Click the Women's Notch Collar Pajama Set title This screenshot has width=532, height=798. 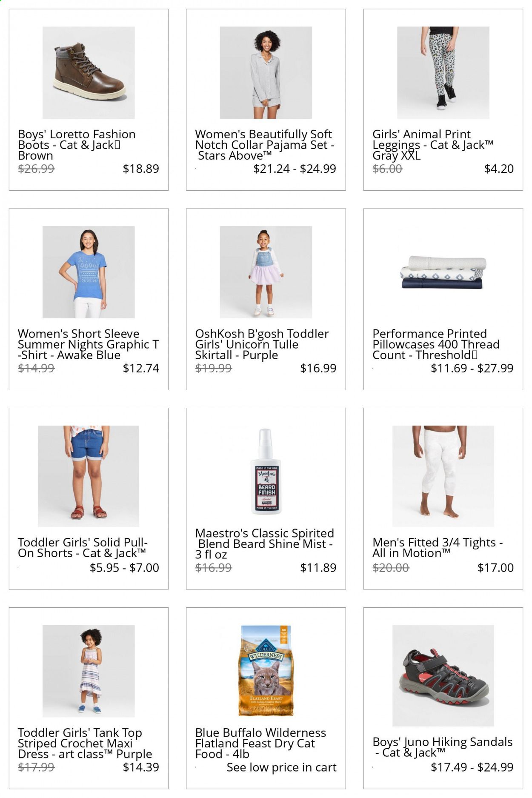tap(265, 145)
